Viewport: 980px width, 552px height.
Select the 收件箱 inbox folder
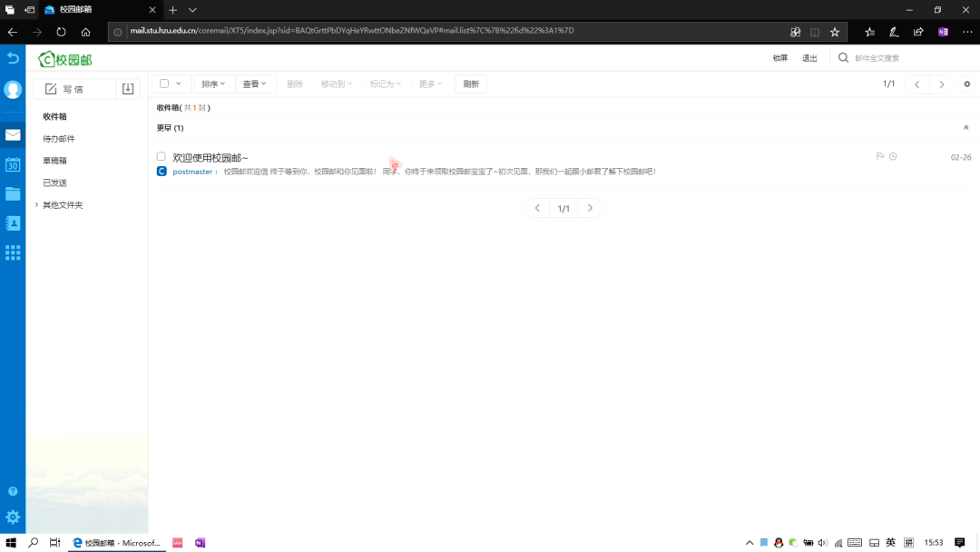(x=55, y=116)
